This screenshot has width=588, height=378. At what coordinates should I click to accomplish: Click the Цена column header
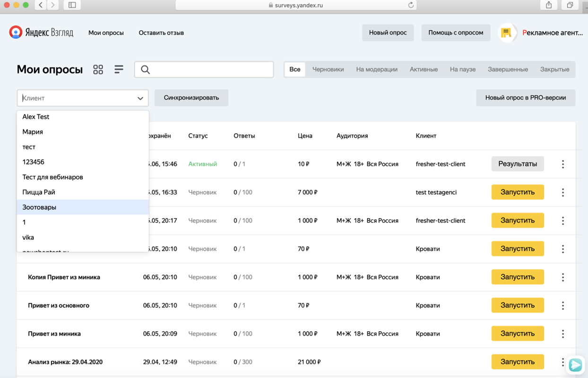(x=305, y=136)
